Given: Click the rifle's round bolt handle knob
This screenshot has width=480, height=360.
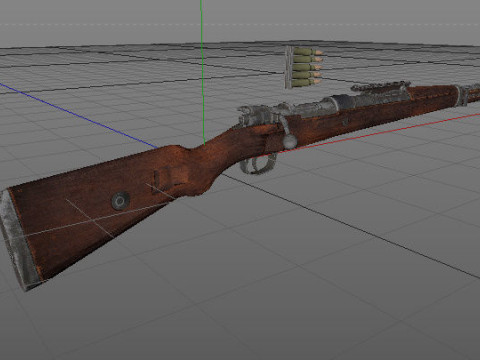Looking at the screenshot, I should pyautogui.click(x=290, y=141).
